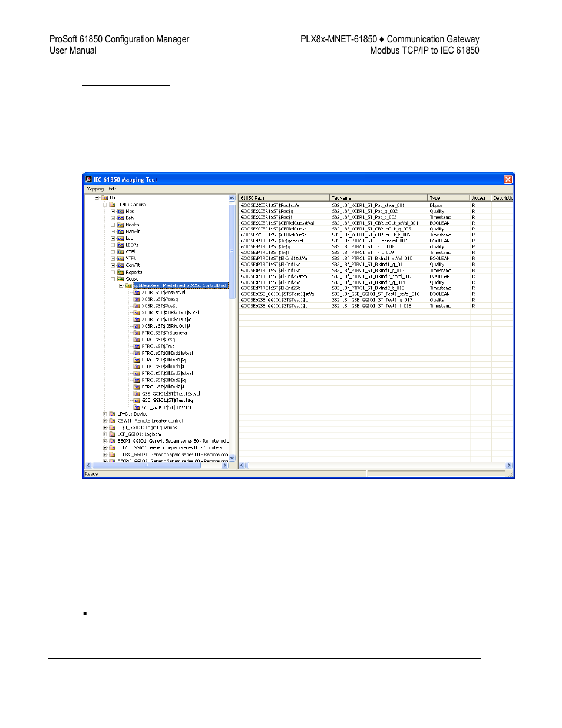Click the gcbBasicGse GOOSE control block icon

coord(129,286)
